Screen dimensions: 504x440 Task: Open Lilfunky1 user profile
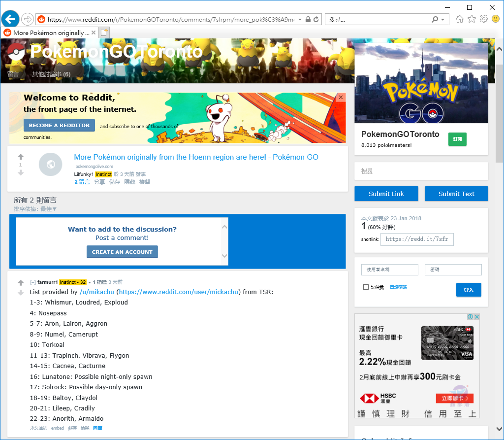pyautogui.click(x=84, y=174)
